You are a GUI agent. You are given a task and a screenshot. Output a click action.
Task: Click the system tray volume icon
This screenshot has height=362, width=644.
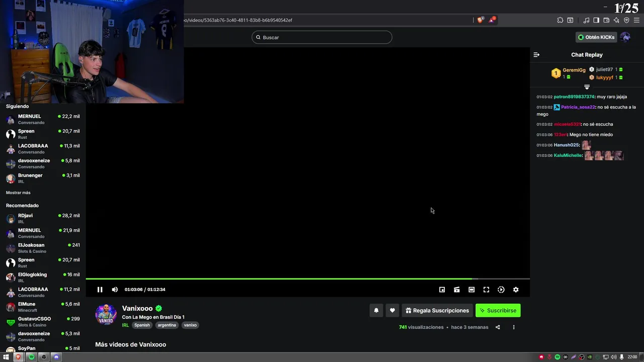pyautogui.click(x=613, y=357)
